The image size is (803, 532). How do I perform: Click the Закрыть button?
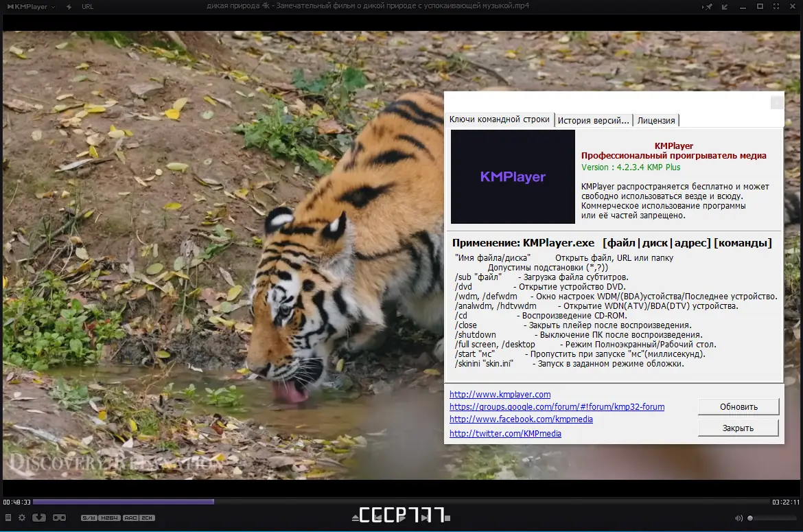click(738, 428)
